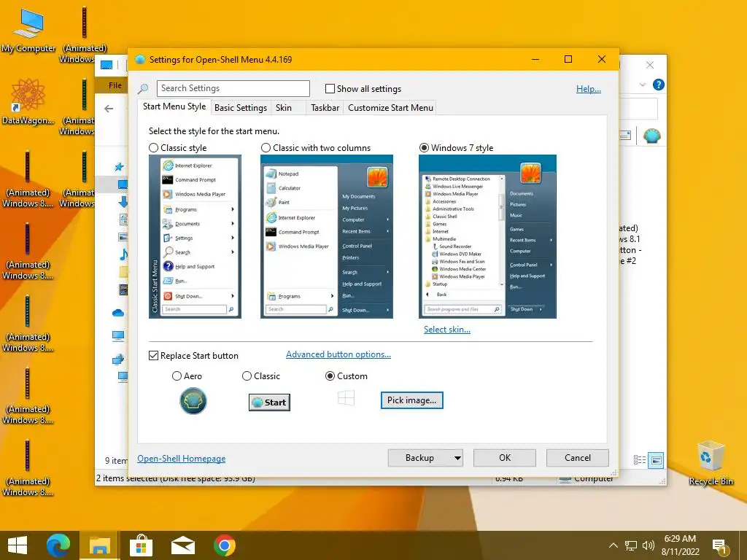Image resolution: width=747 pixels, height=560 pixels.
Task: Open the Skin tab
Action: click(x=284, y=108)
